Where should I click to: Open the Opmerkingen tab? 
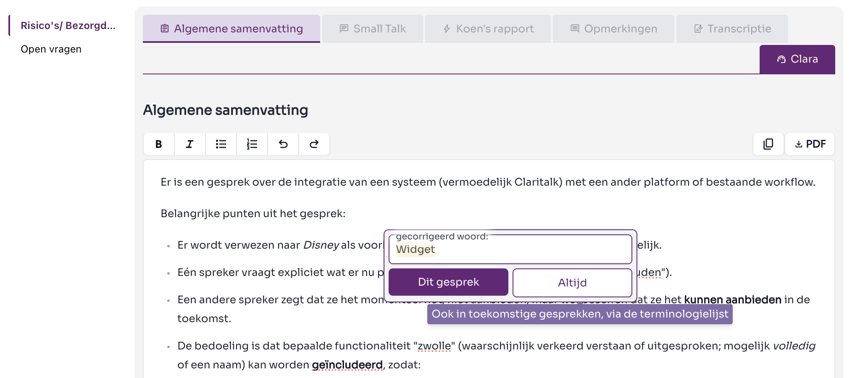613,29
